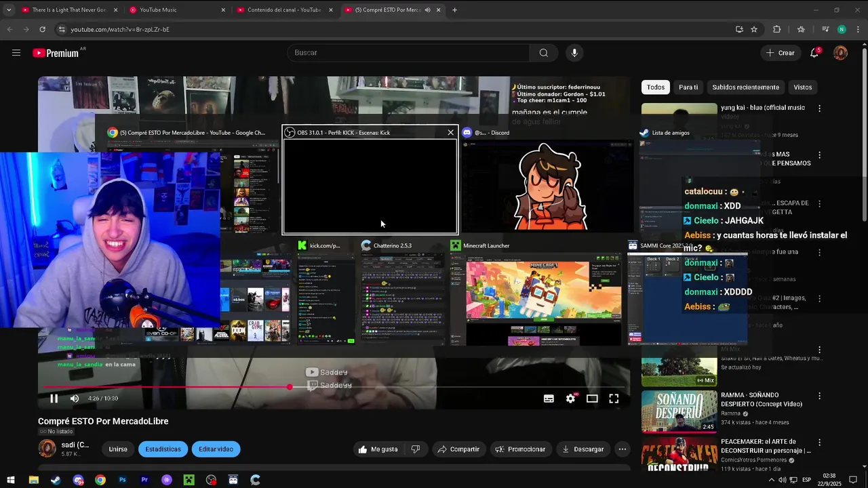The width and height of the screenshot is (868, 488).
Task: Open Estadísticas for this video
Action: 163,449
